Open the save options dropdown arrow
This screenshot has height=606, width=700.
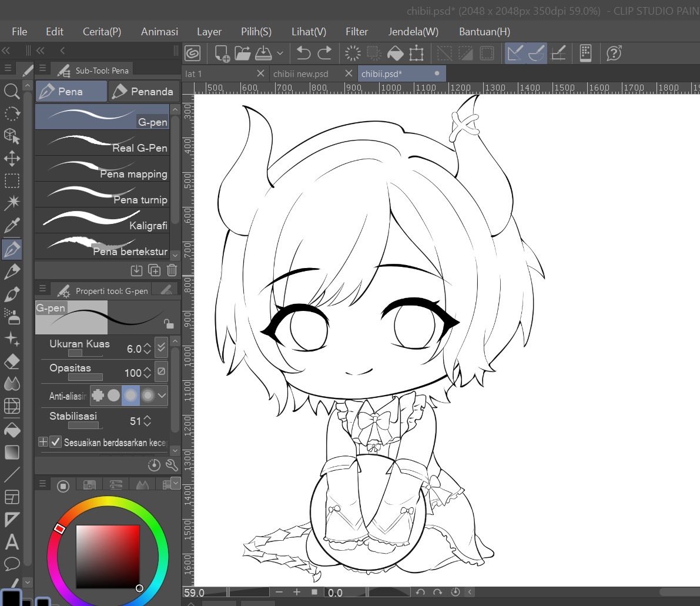coord(280,53)
